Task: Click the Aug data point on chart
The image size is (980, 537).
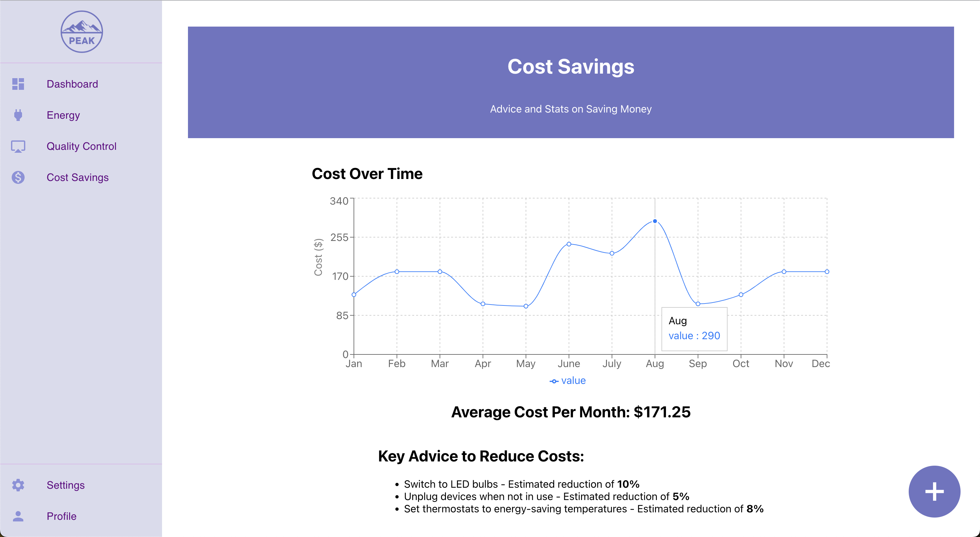Action: [655, 221]
